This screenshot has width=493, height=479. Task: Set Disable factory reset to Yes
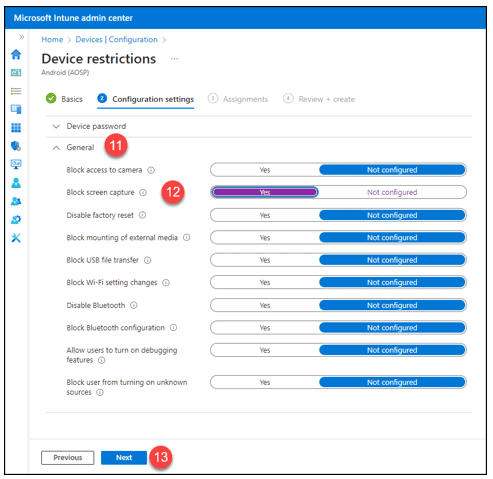pos(265,215)
